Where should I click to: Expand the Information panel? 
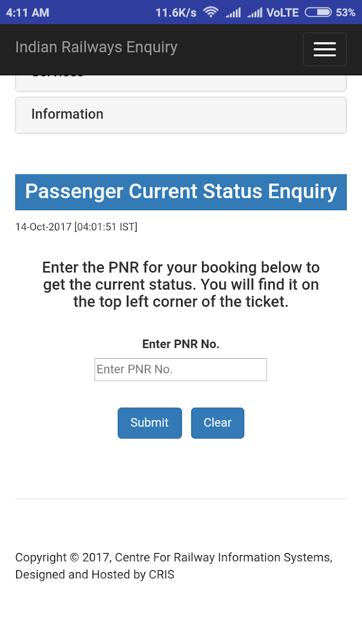coord(181,115)
